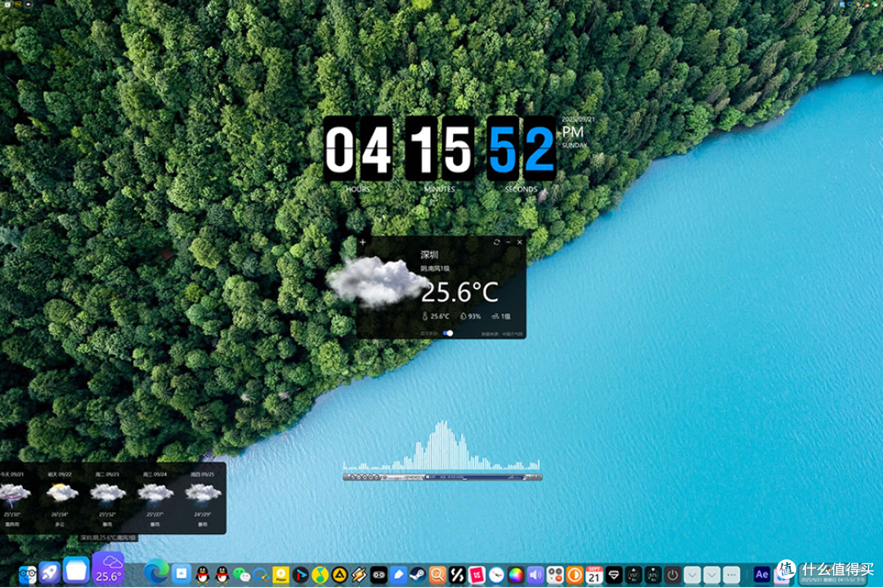Select the 09/25 forecast card
This screenshot has width=883, height=588.
pyautogui.click(x=203, y=498)
